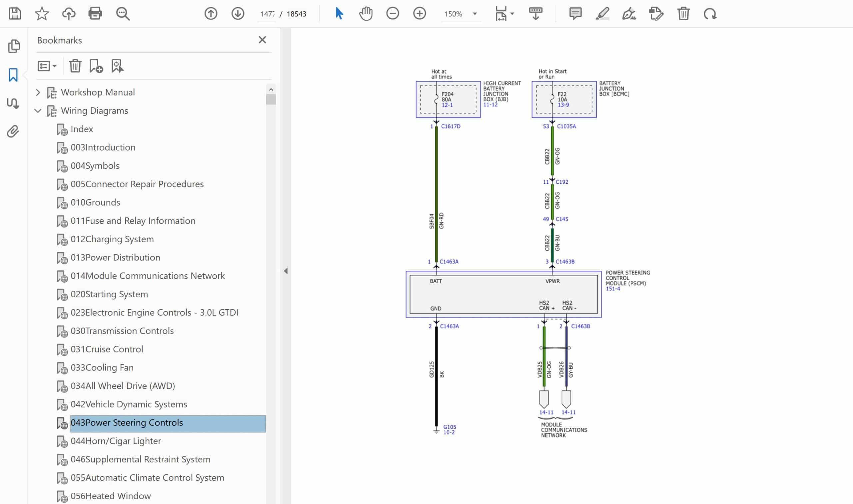The width and height of the screenshot is (853, 504).
Task: Select the 044Horn/Cigar Lighter bookmark
Action: coord(116,441)
